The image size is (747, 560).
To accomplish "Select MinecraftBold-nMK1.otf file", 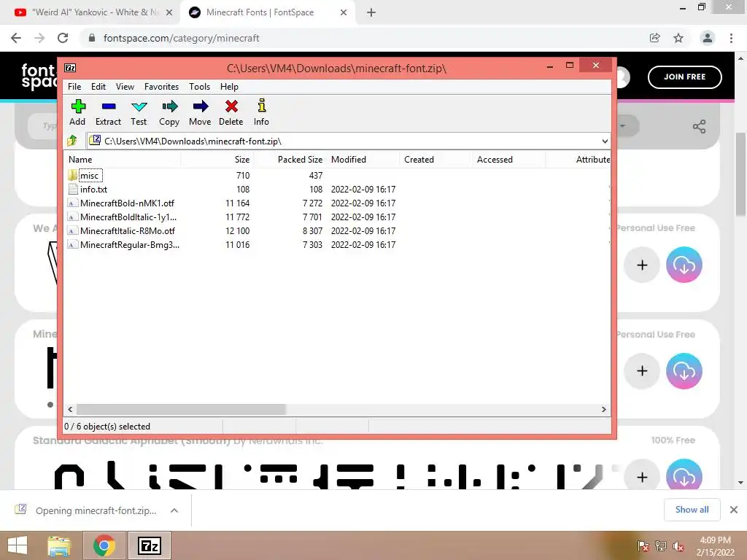I will point(122,203).
